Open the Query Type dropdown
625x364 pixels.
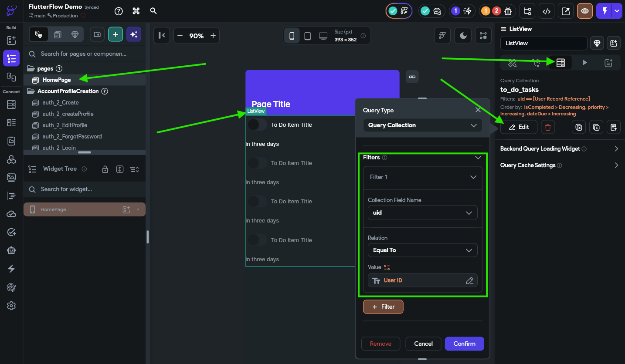point(422,125)
